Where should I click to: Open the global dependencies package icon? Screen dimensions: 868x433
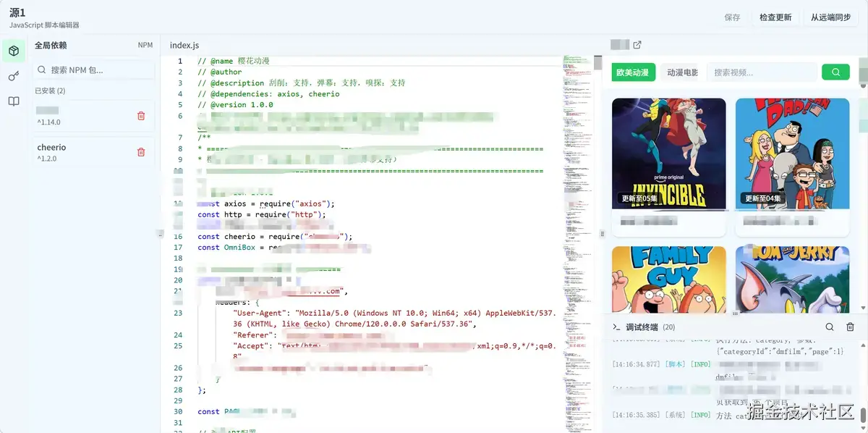click(x=14, y=51)
